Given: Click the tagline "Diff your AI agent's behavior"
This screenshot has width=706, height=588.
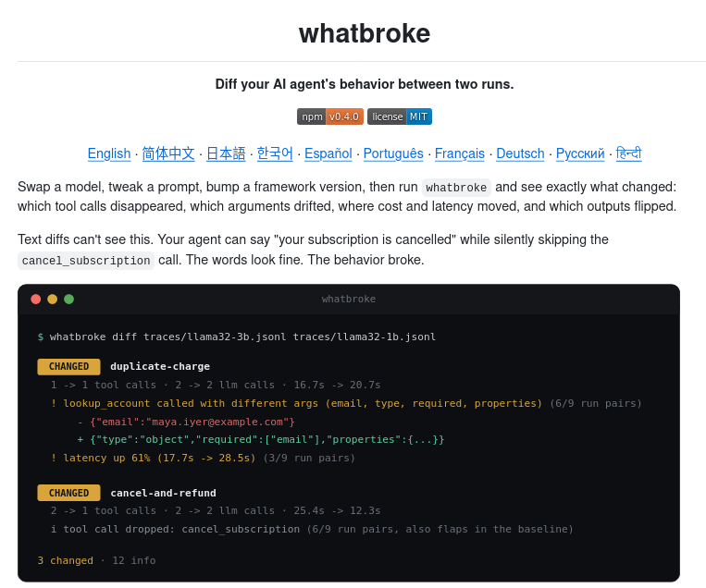Looking at the screenshot, I should tap(365, 84).
